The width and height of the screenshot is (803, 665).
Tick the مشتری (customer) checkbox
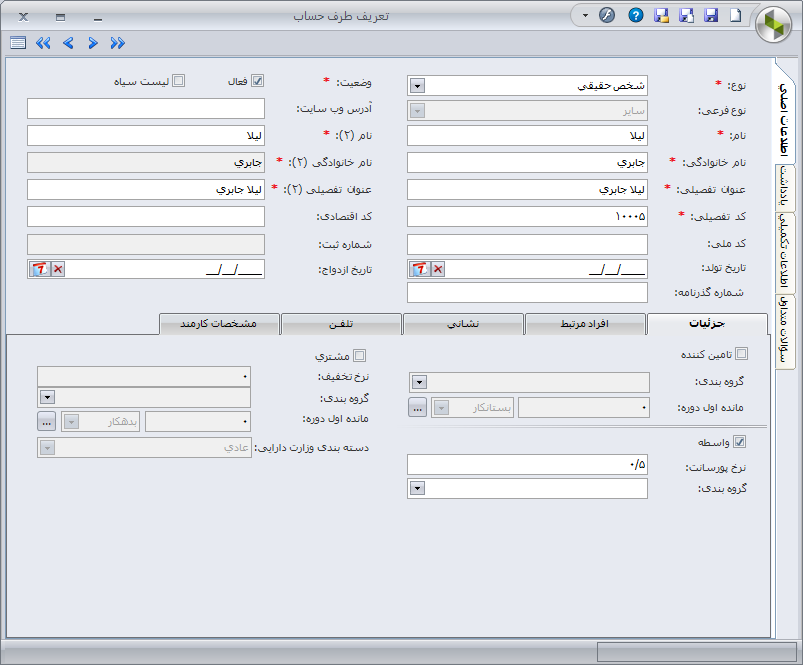click(360, 355)
